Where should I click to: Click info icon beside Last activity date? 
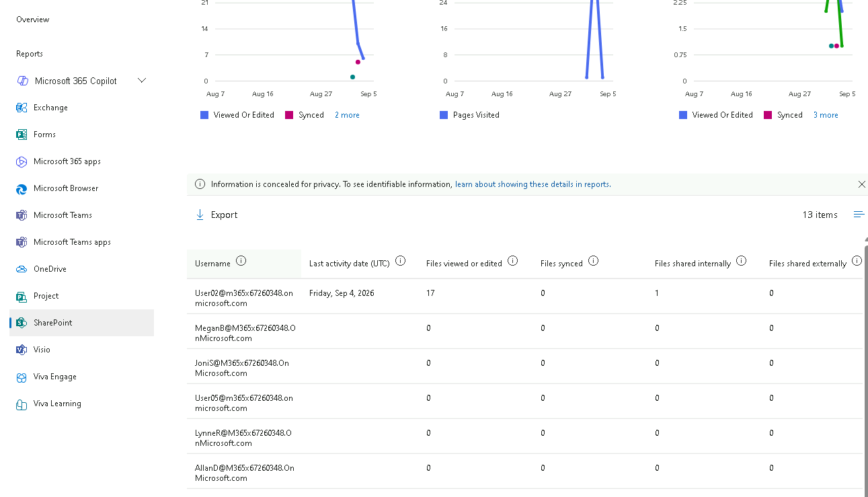(x=401, y=261)
